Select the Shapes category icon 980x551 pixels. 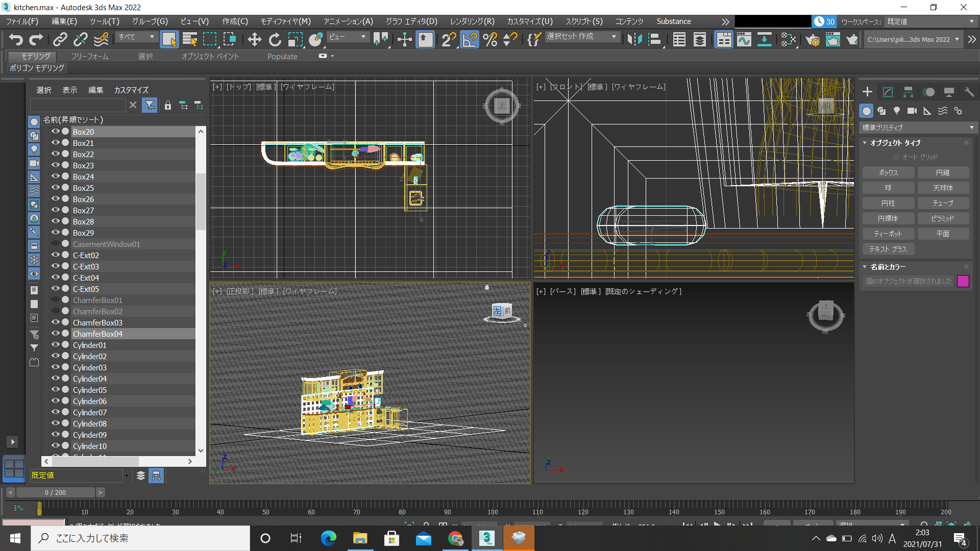click(x=881, y=111)
